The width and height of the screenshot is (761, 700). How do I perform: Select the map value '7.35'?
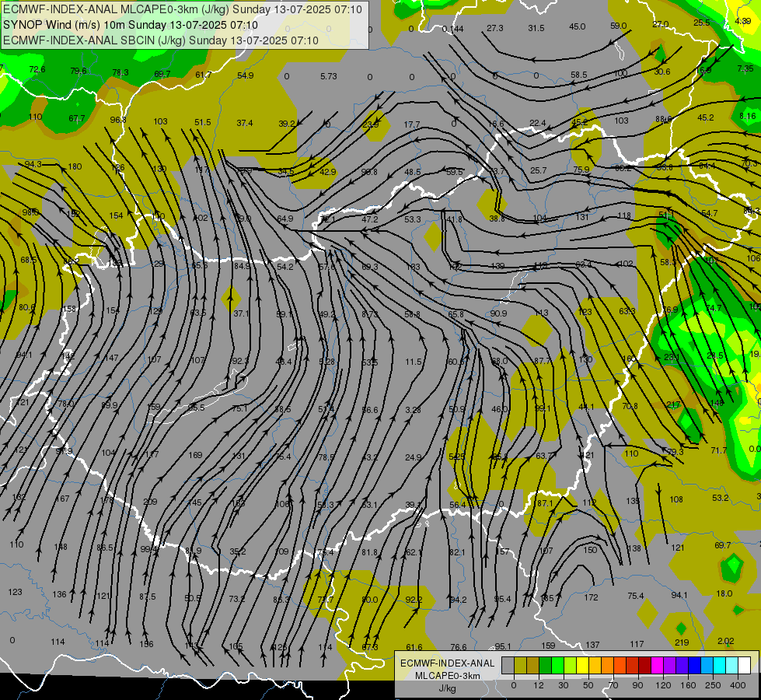tap(745, 68)
